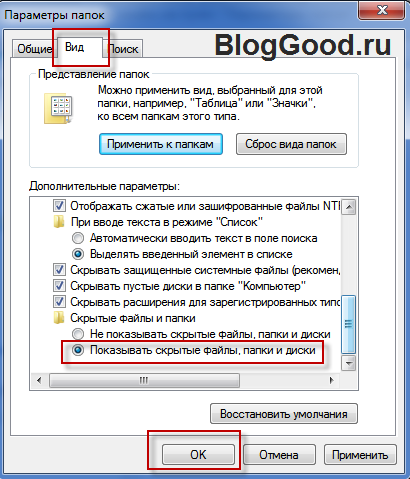Click the vertical scrollbar thumb
Screen dimensions: 410x479
click(x=349, y=324)
